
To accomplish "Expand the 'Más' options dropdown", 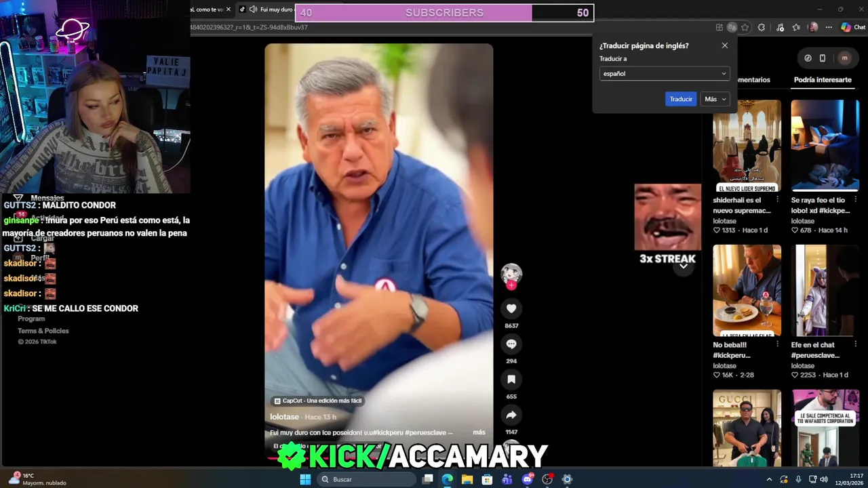I will pos(715,99).
